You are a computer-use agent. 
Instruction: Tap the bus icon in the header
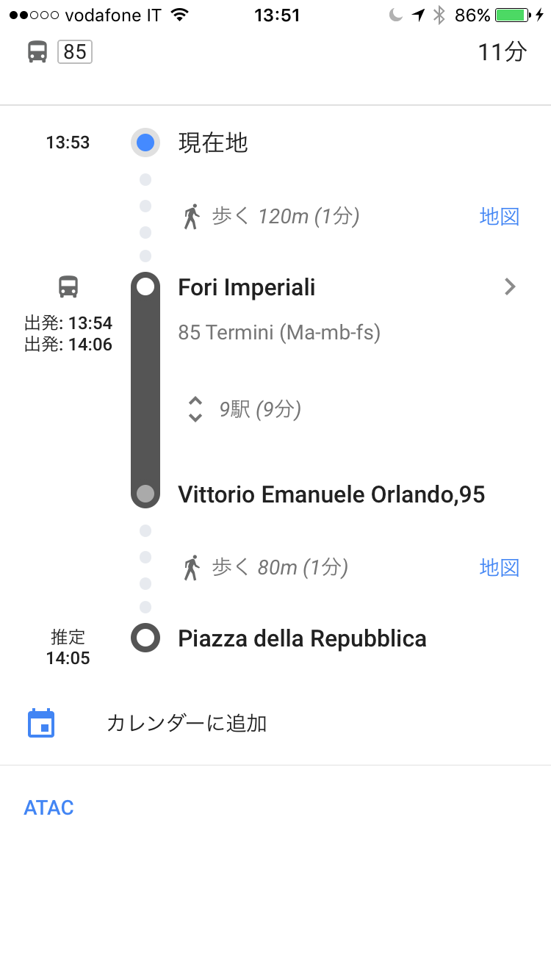37,52
